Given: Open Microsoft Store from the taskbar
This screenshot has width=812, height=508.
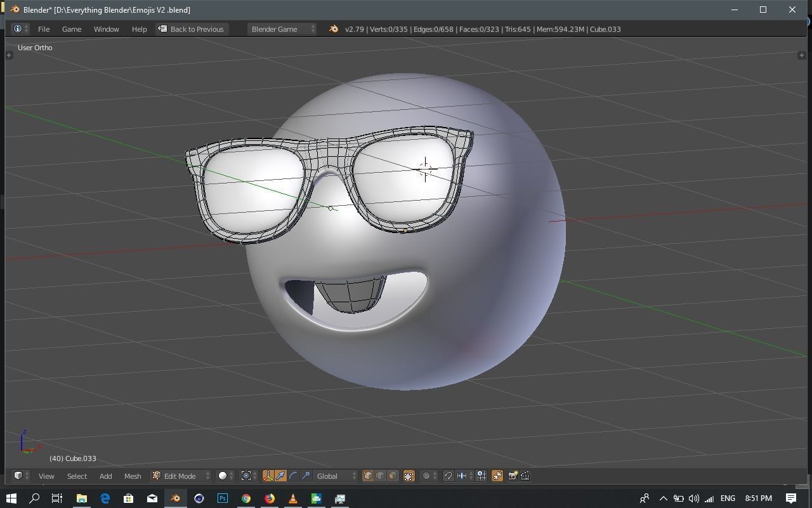Looking at the screenshot, I should (128, 498).
